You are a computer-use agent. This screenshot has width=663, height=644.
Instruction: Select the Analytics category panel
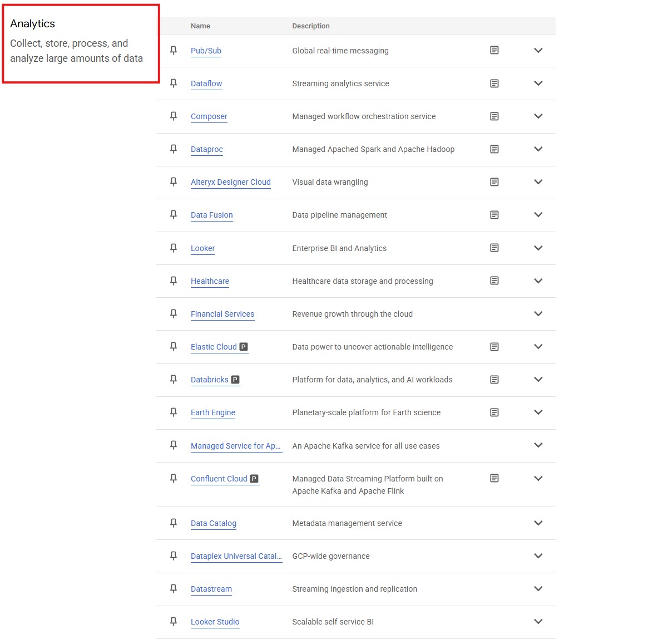click(81, 44)
